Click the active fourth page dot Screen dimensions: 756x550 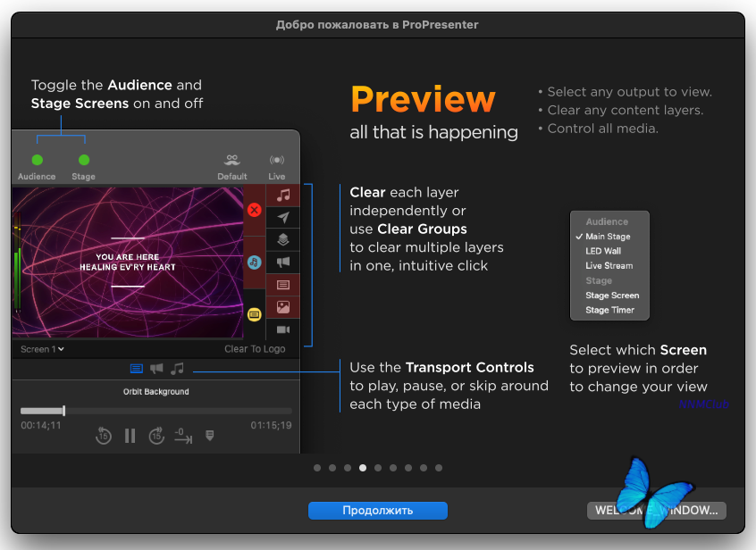click(x=363, y=468)
